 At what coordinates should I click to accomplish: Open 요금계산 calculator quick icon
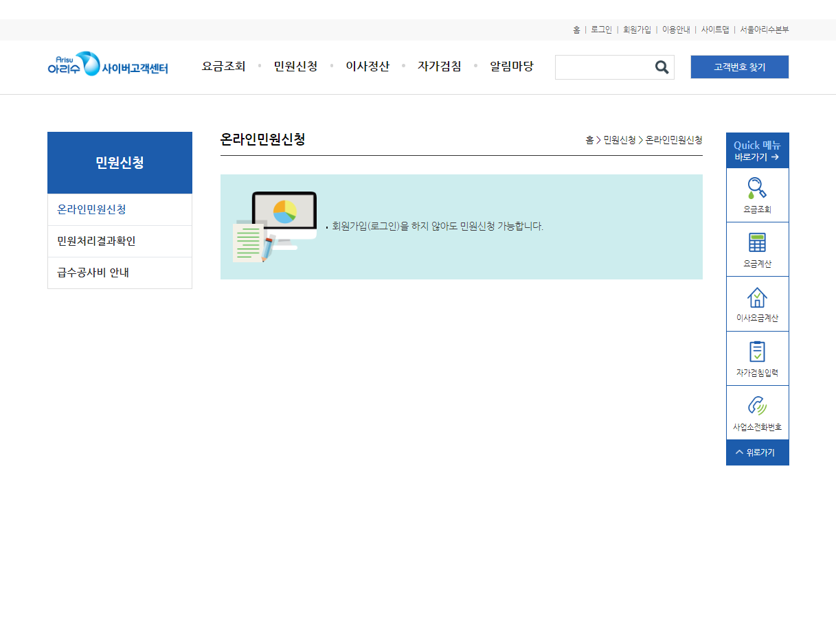coord(757,249)
